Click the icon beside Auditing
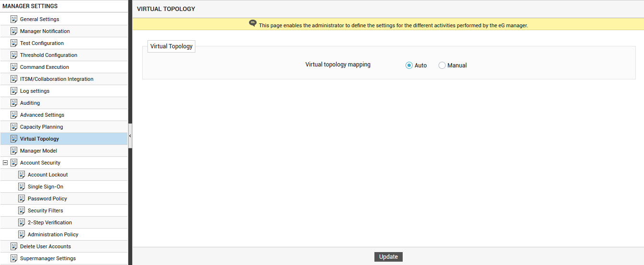 14,103
